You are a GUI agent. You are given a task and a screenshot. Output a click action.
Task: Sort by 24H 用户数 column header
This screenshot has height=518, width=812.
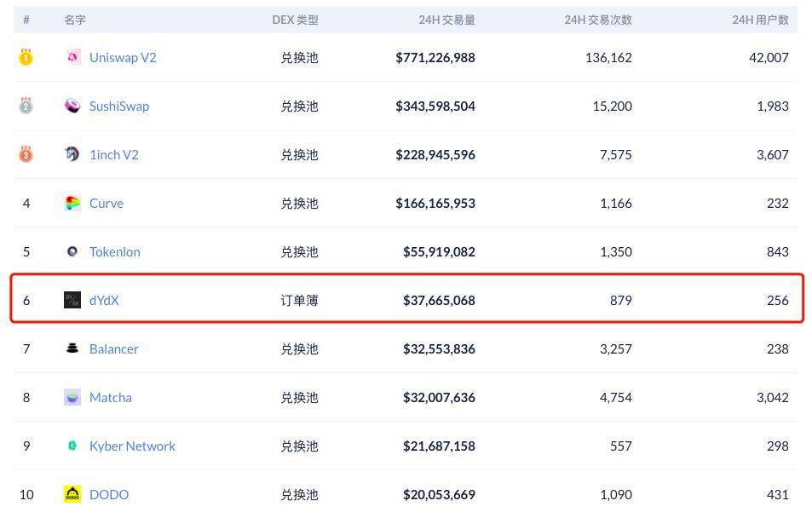(x=760, y=20)
